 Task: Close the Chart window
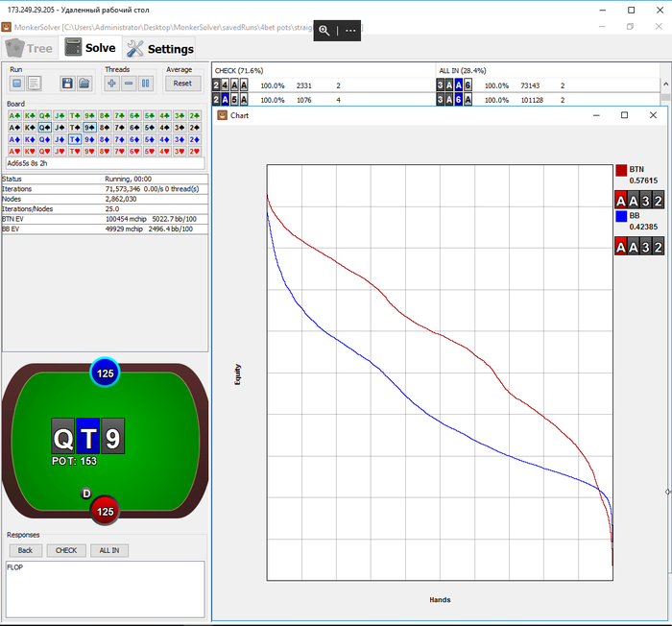[653, 115]
